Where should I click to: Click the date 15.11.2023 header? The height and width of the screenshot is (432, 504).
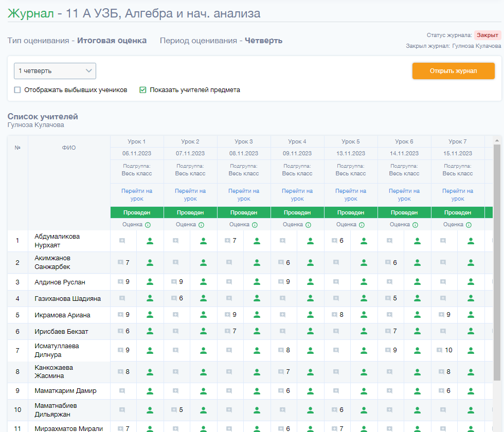click(x=458, y=154)
